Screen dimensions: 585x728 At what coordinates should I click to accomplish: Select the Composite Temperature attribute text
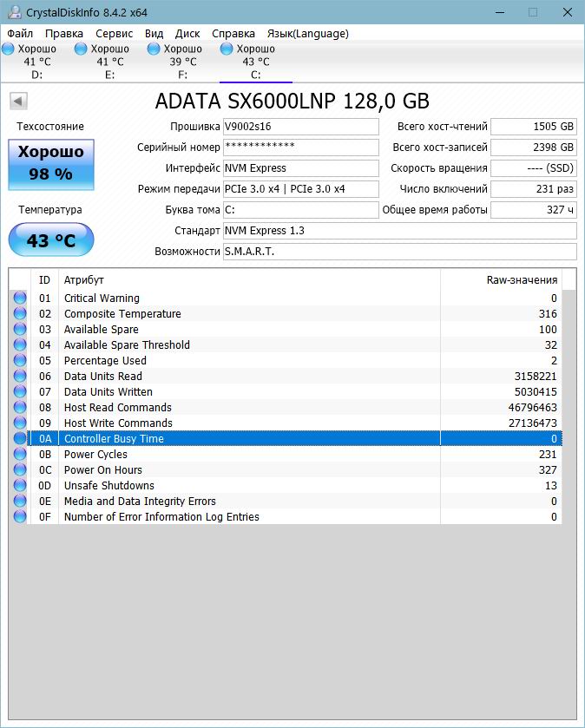tap(122, 314)
